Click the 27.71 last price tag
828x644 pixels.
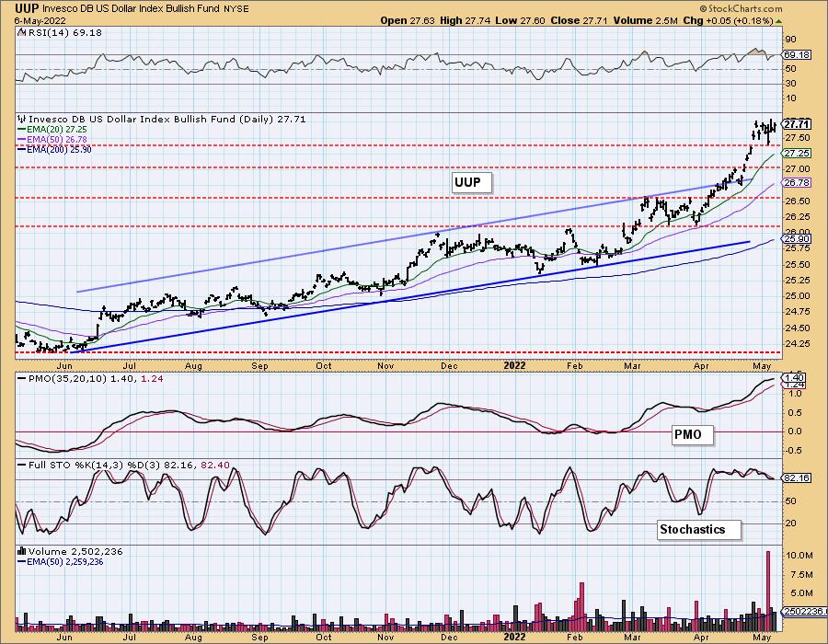tap(797, 124)
